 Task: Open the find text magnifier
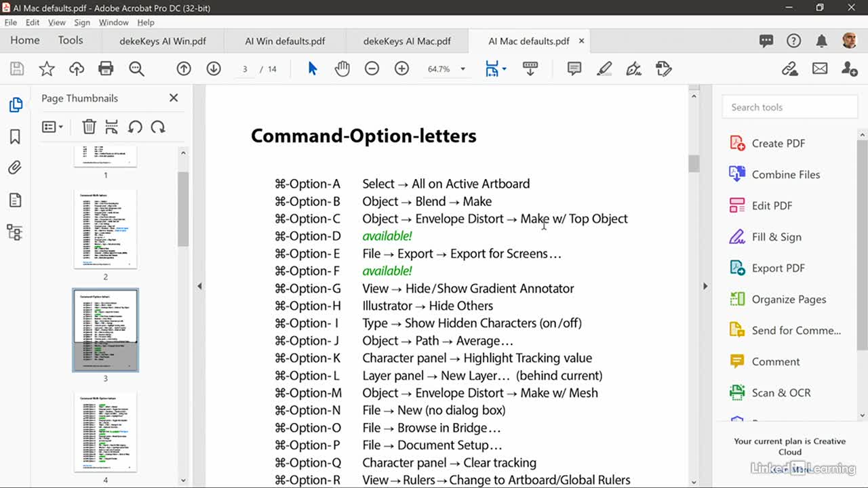tap(136, 68)
